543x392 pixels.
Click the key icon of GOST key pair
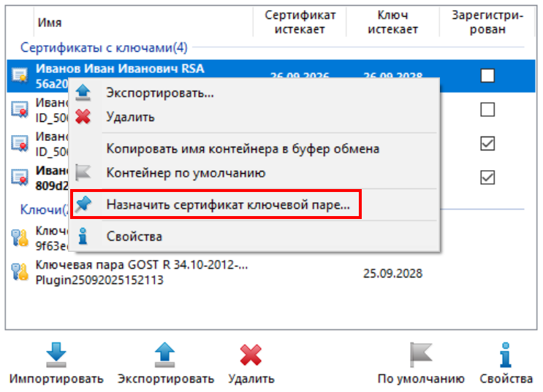(x=19, y=273)
